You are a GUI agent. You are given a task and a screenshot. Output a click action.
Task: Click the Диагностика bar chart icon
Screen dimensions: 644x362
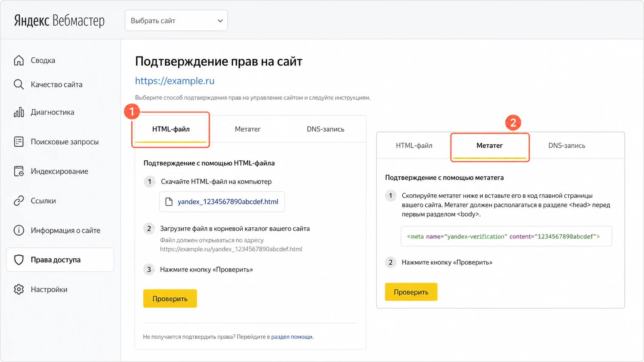19,112
